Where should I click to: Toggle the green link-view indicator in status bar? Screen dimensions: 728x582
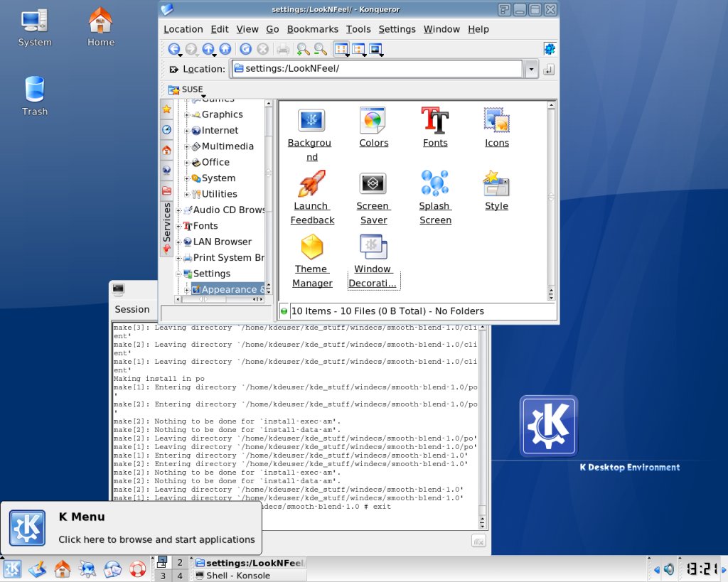pyautogui.click(x=284, y=311)
